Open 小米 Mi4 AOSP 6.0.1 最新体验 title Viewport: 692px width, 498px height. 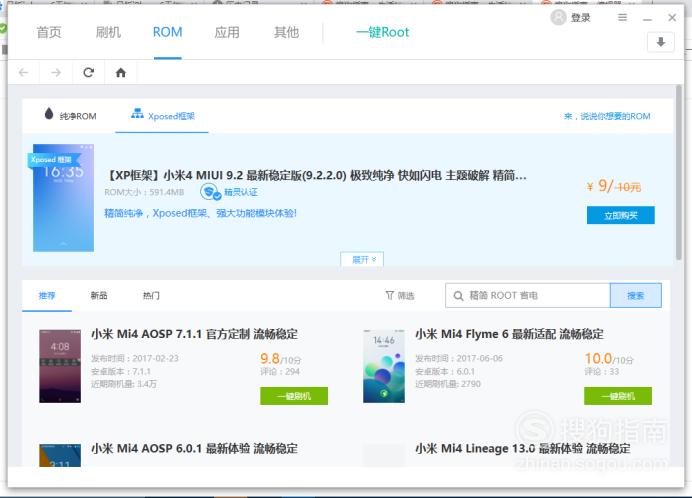point(195,449)
